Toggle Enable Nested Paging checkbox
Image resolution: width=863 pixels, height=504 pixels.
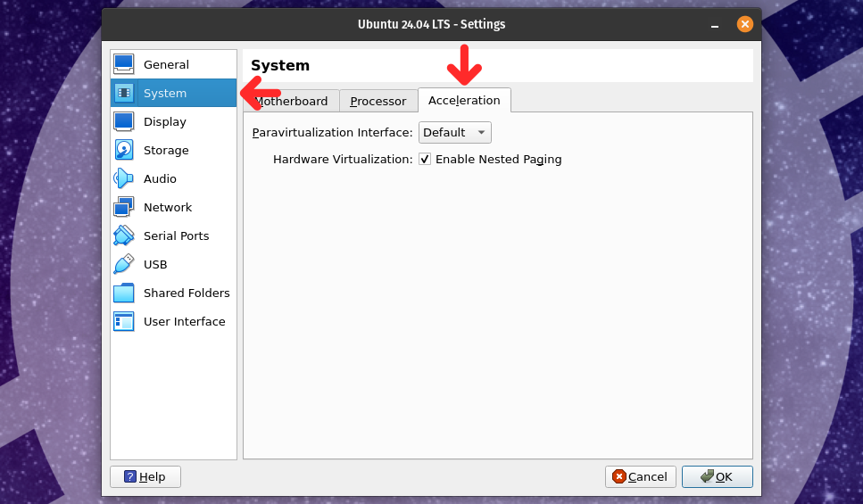point(424,159)
